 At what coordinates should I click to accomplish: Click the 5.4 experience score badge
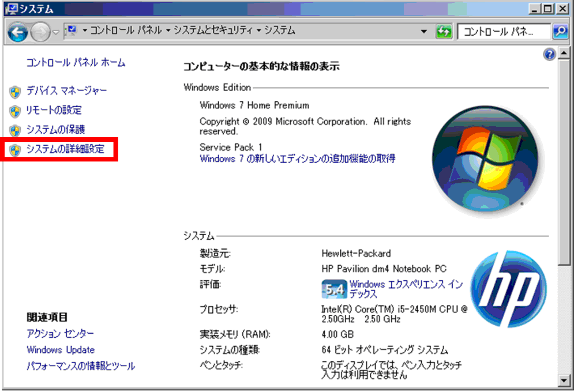tap(333, 289)
